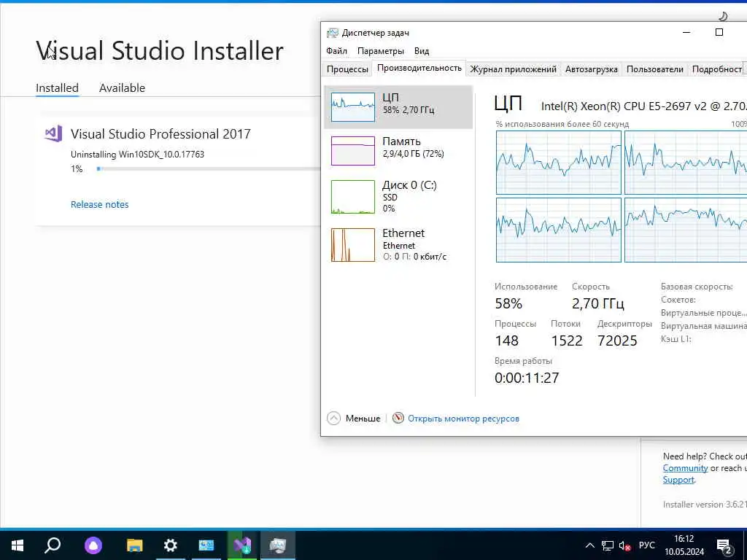Click Процессы count 148

coord(506,341)
